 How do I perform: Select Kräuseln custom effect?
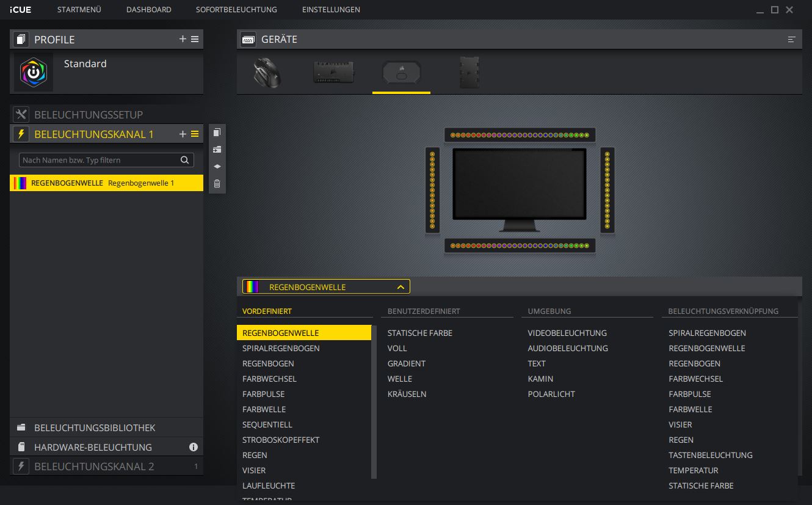(407, 394)
